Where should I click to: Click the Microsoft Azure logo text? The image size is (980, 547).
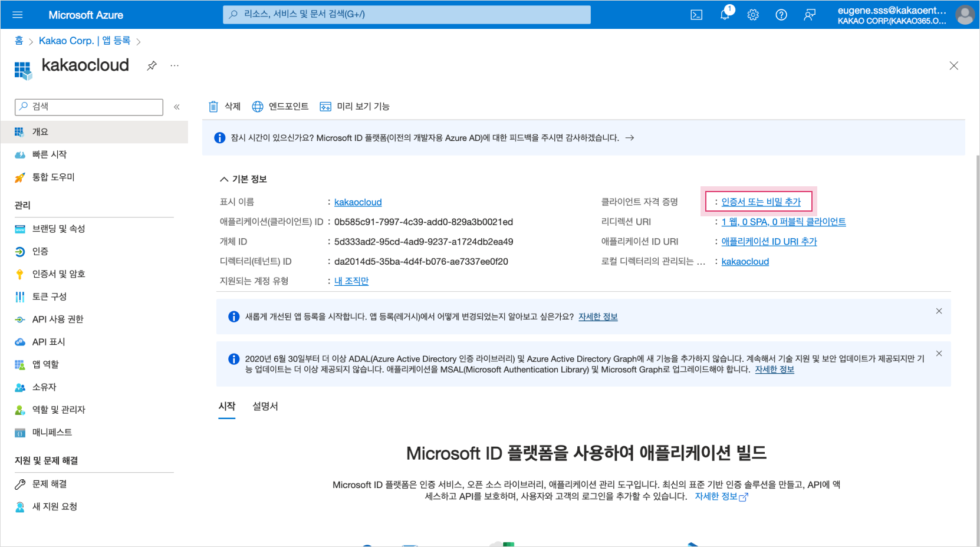(x=86, y=15)
